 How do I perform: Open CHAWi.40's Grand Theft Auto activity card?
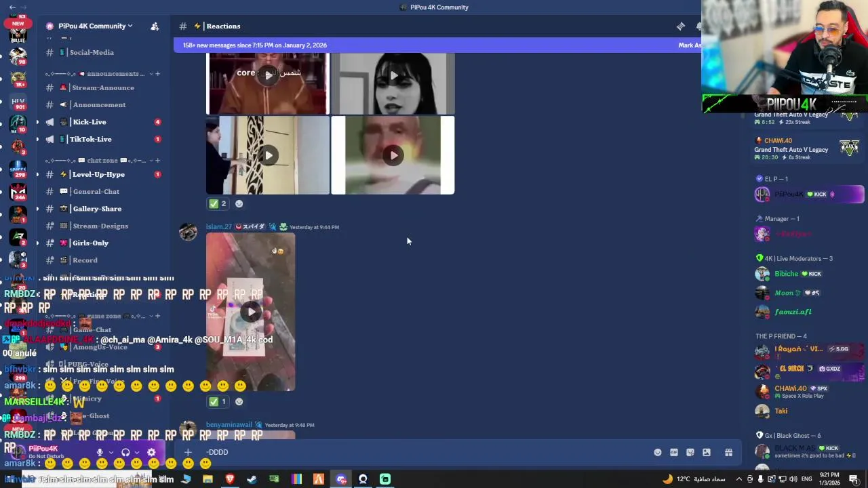pyautogui.click(x=807, y=149)
